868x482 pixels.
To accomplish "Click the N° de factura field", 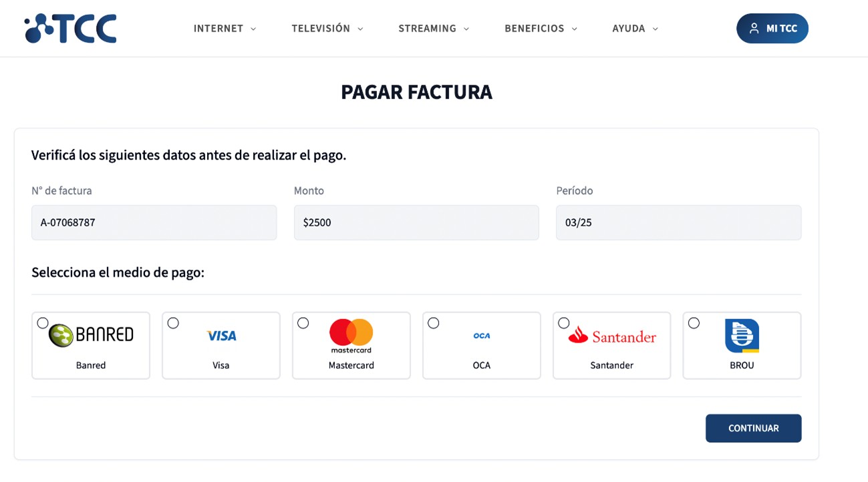I will click(x=154, y=222).
